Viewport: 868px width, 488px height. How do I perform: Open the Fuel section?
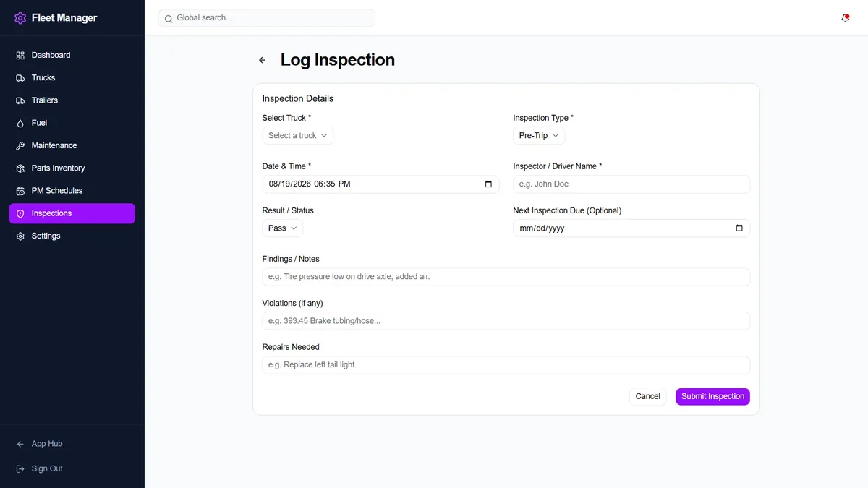tap(72, 123)
